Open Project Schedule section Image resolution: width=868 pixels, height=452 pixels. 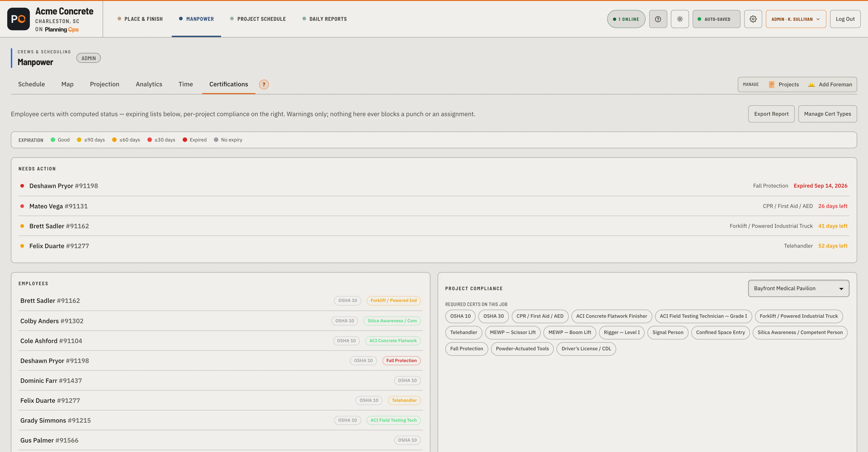(258, 19)
